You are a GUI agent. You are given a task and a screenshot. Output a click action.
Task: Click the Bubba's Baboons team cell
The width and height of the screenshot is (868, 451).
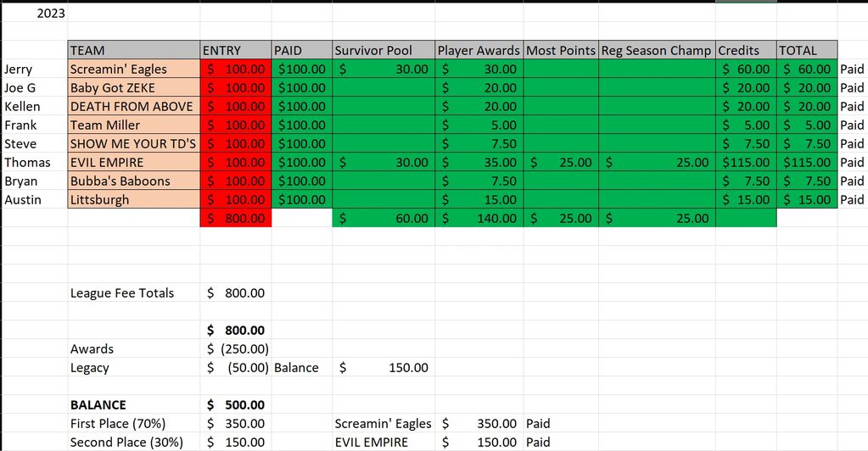click(134, 181)
